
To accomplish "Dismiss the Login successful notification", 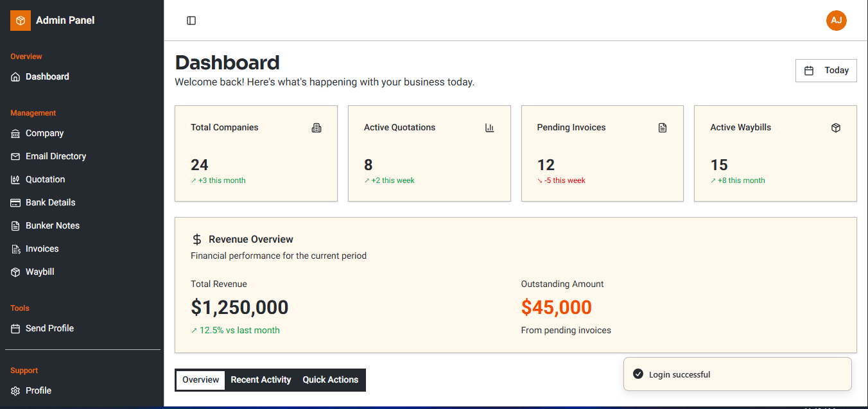I will [x=737, y=374].
